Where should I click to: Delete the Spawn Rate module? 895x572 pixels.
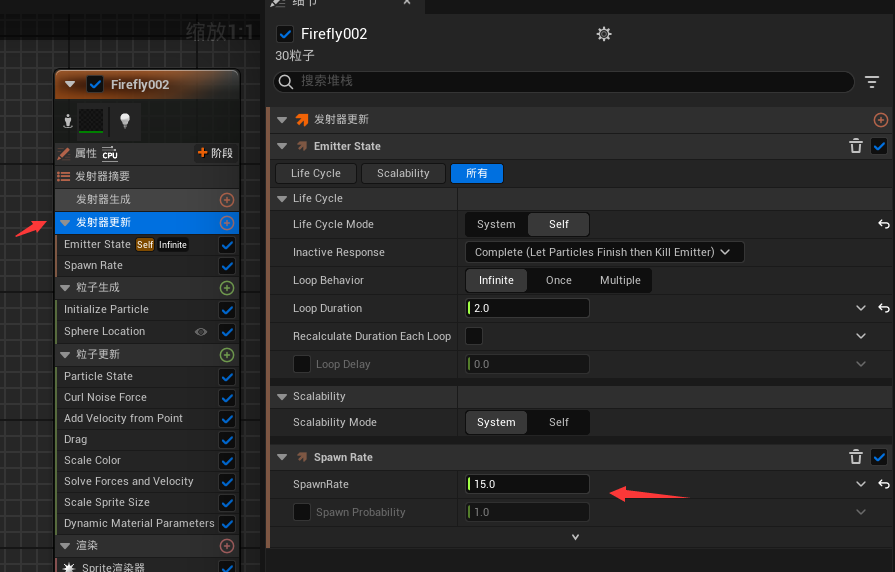tap(856, 457)
